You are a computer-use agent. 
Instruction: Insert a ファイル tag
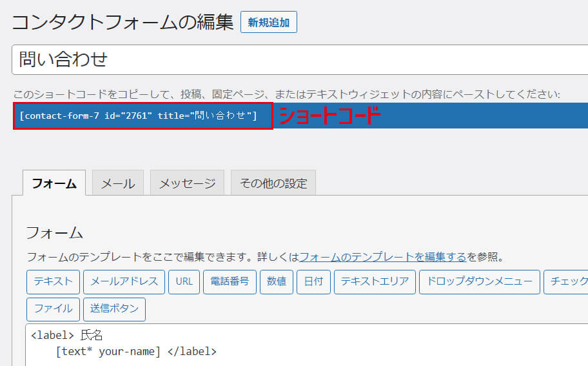pyautogui.click(x=54, y=309)
